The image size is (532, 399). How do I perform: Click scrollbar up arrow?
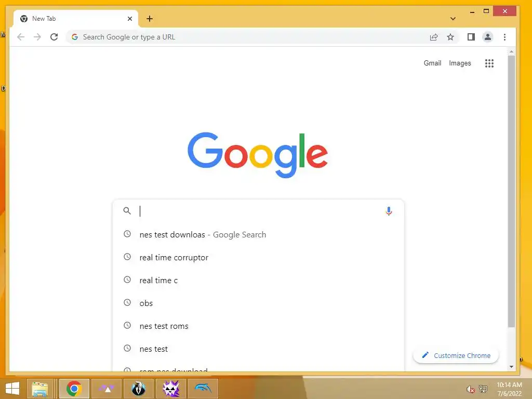pos(511,51)
